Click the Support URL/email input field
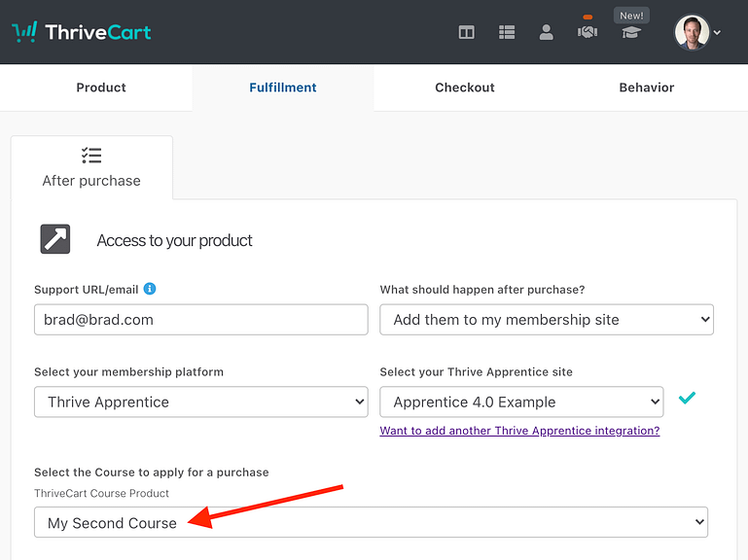The height and width of the screenshot is (560, 748). pyautogui.click(x=200, y=320)
